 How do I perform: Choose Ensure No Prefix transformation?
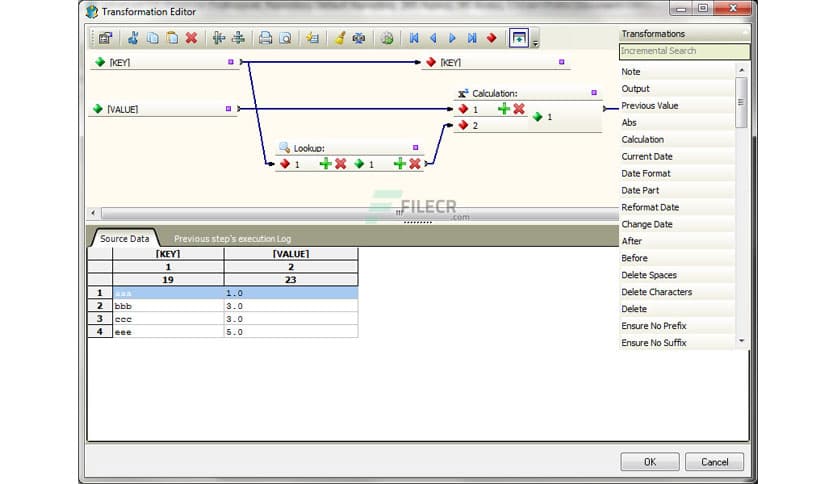point(677,326)
